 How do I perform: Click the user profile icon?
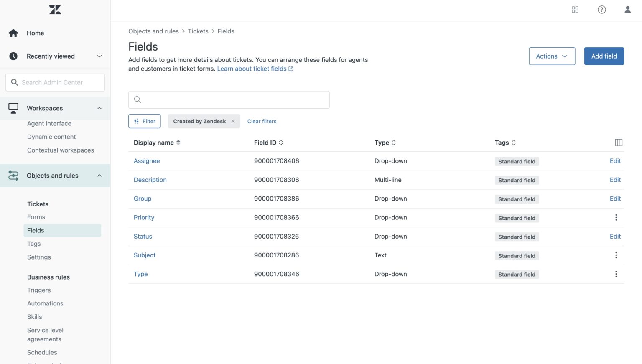(x=627, y=9)
